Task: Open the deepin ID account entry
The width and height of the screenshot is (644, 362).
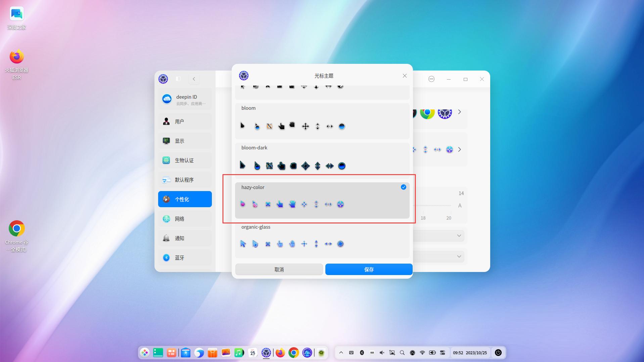Action: [185, 99]
